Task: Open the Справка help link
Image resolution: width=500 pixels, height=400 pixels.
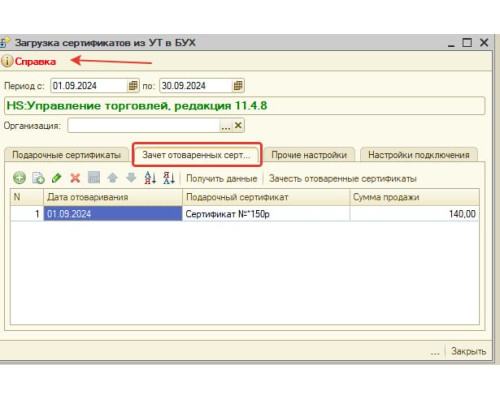Action: coord(35,62)
